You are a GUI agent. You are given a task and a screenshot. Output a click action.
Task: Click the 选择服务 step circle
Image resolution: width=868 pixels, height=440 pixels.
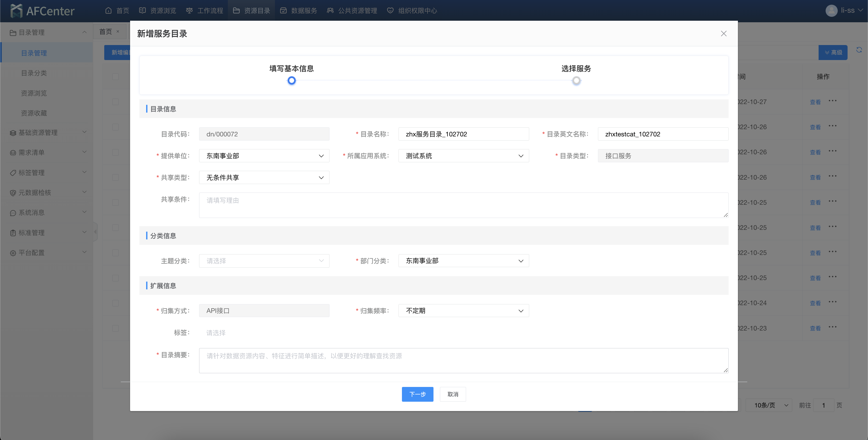tap(576, 80)
